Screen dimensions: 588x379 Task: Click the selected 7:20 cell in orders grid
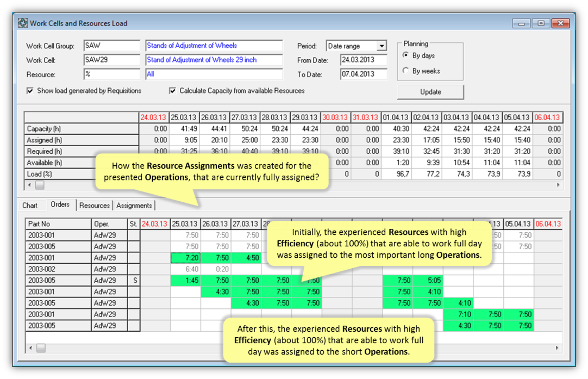(186, 258)
